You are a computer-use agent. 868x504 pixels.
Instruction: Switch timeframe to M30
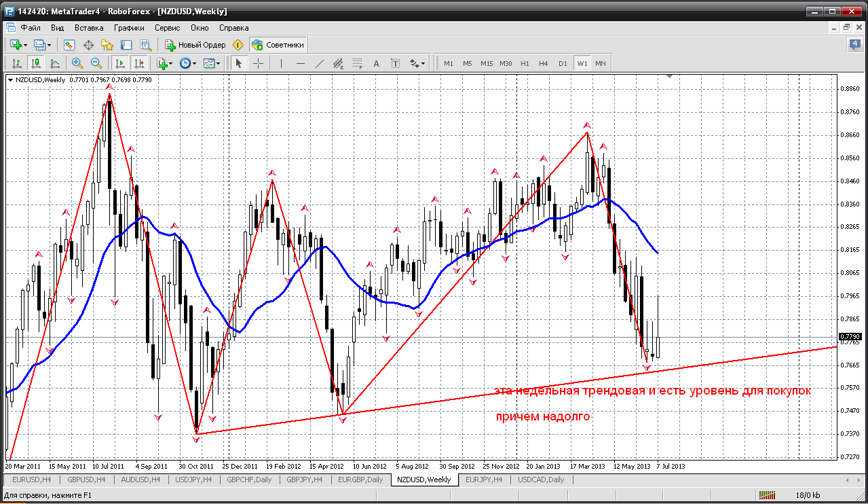pos(506,63)
